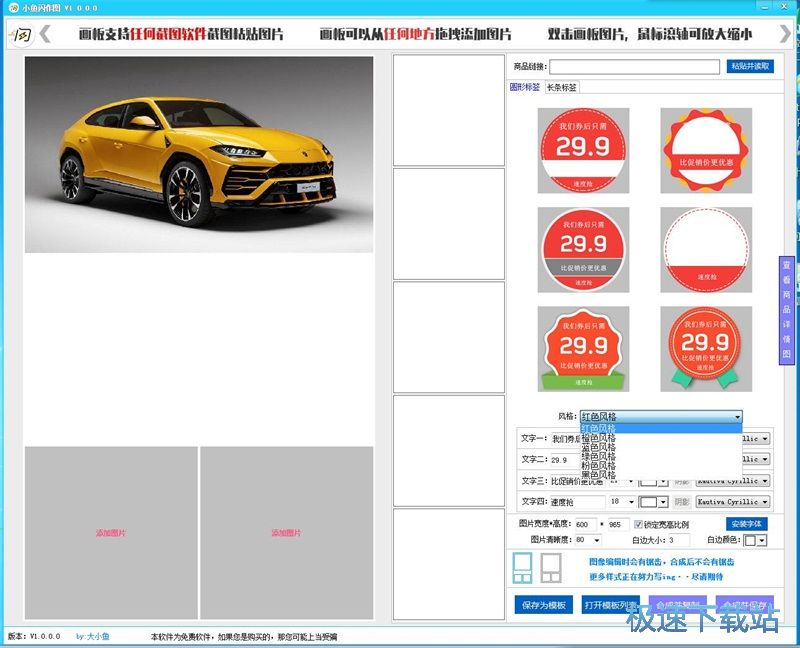This screenshot has width=800, height=648.
Task: Switch to the 图形标签 tab
Action: pos(525,88)
